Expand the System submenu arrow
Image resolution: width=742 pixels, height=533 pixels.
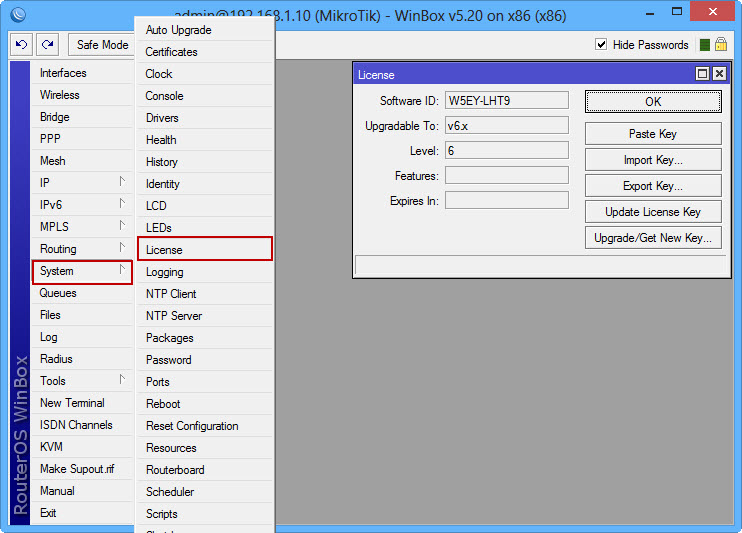click(122, 269)
